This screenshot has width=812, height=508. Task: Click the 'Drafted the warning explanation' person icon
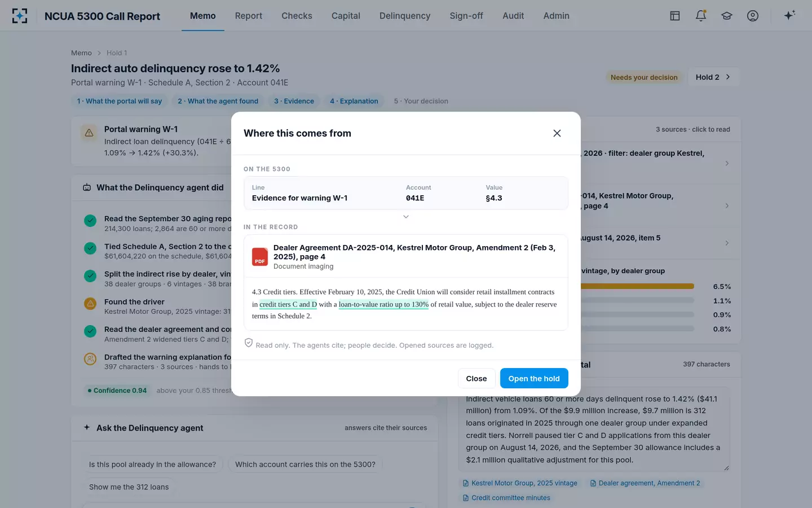[x=90, y=359]
